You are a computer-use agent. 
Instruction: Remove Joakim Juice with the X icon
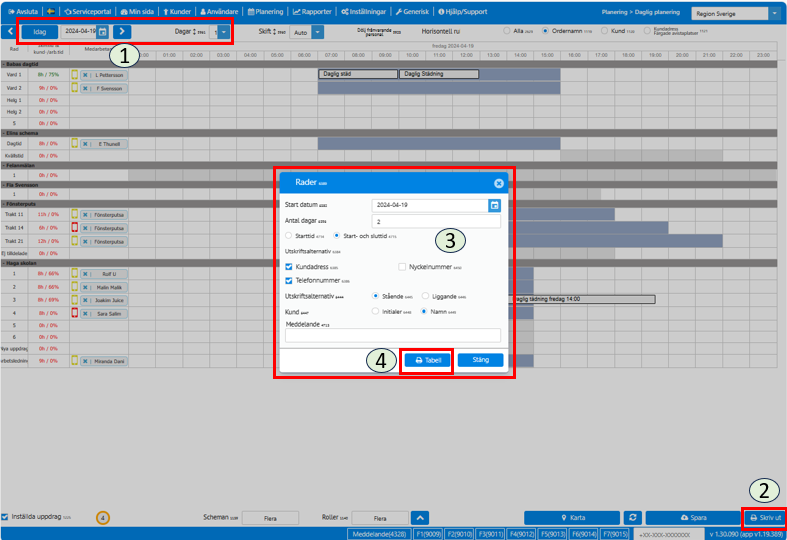(x=85, y=301)
